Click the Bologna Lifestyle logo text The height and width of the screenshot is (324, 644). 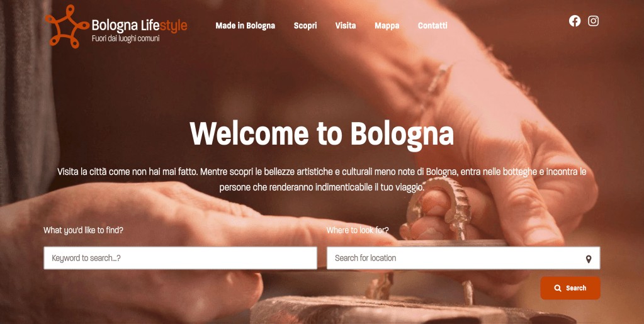tap(139, 25)
